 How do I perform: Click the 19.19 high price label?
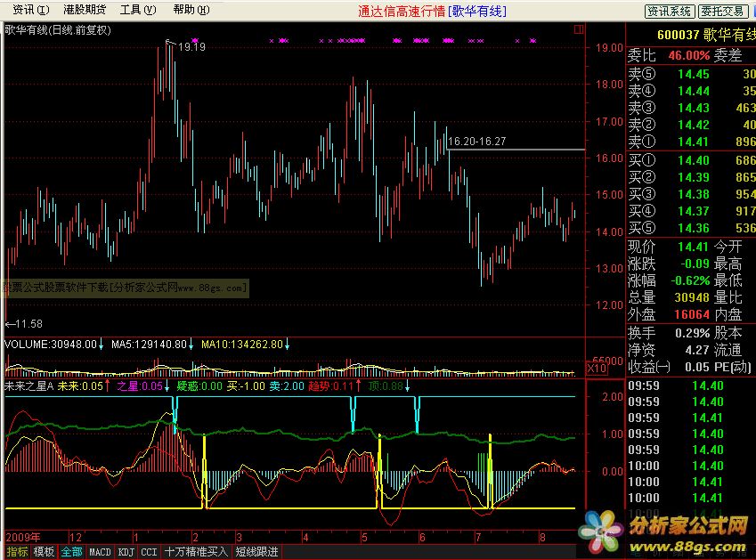[x=191, y=47]
